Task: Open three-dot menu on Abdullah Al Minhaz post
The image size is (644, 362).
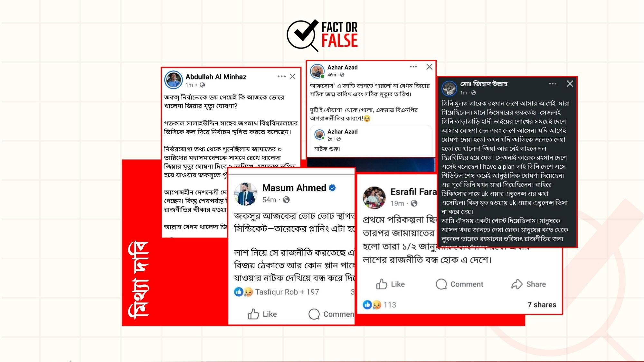Action: pyautogui.click(x=281, y=77)
